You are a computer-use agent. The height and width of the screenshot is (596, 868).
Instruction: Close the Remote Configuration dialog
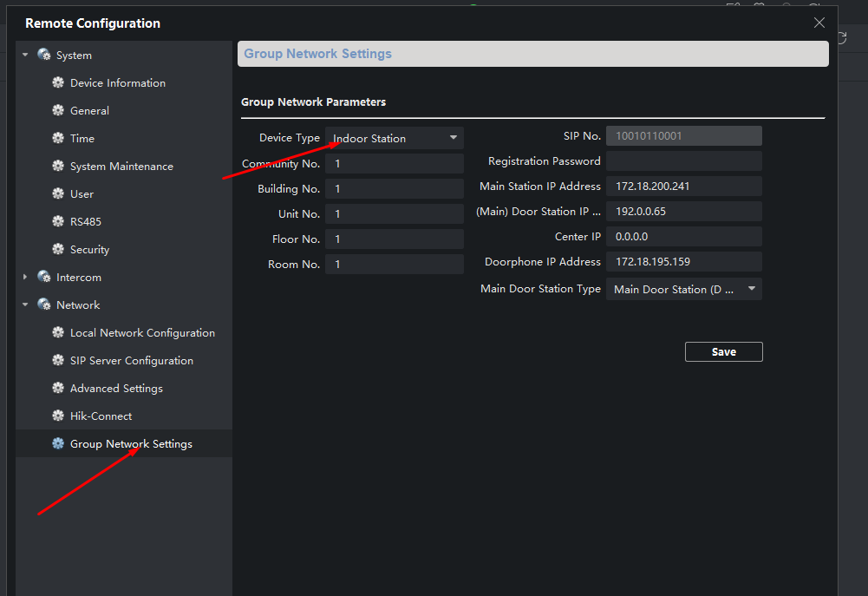click(x=819, y=23)
